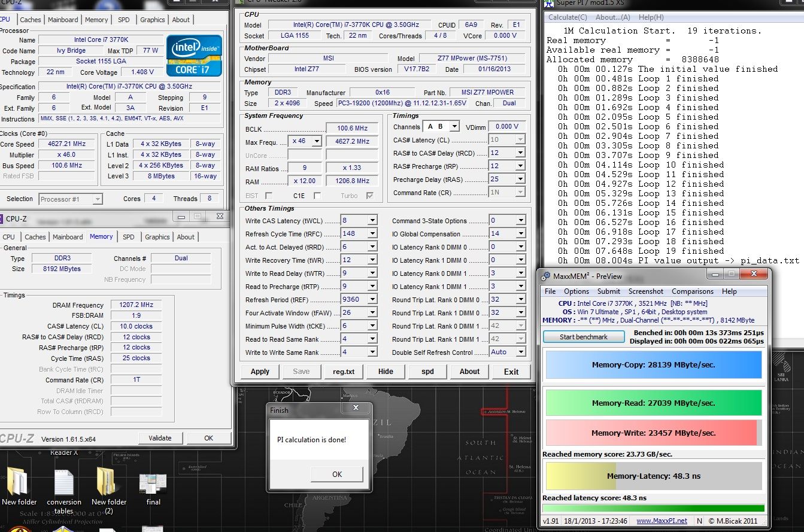Screen dimensions: 804x532
Task: Open the SPD tab in top CPU-Z window
Action: [x=123, y=20]
